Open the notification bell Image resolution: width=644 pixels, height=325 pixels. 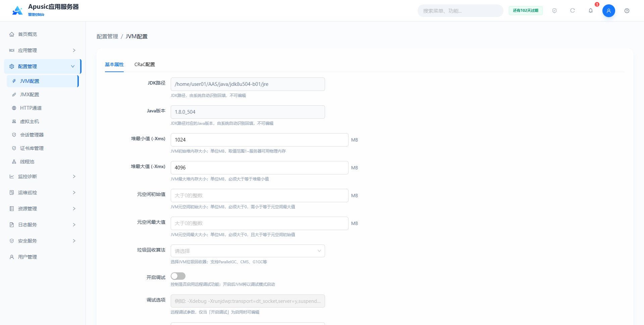tap(591, 11)
